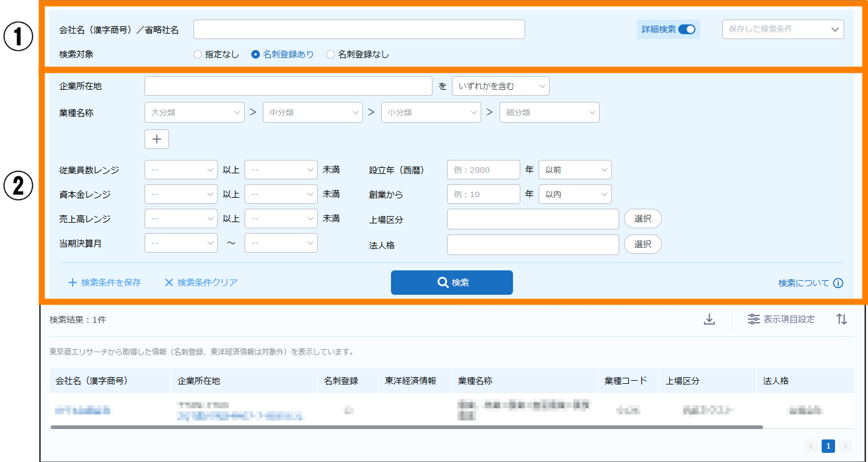
Task: Select the 名刺登録なし radio option
Action: [331, 54]
